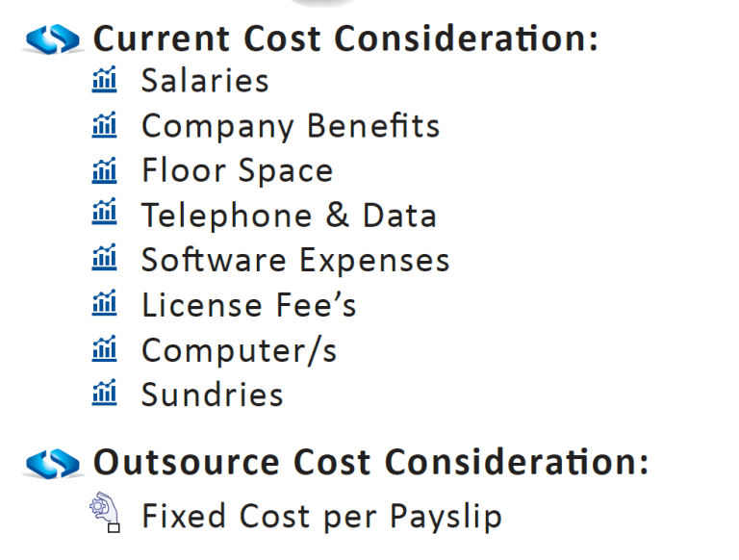Click the blue logo beside Outsource Cost Consideration
The width and height of the screenshot is (739, 560).
click(54, 464)
